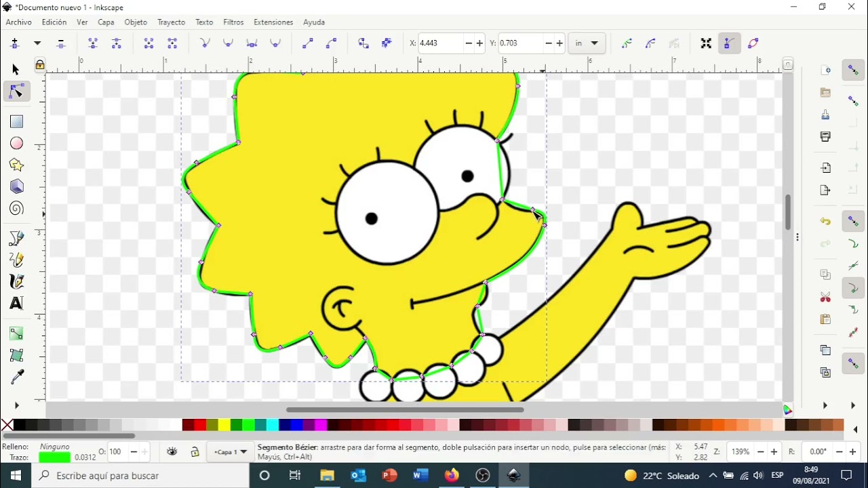Increase X coordinate with plus button
The width and height of the screenshot is (868, 488).
tap(480, 43)
